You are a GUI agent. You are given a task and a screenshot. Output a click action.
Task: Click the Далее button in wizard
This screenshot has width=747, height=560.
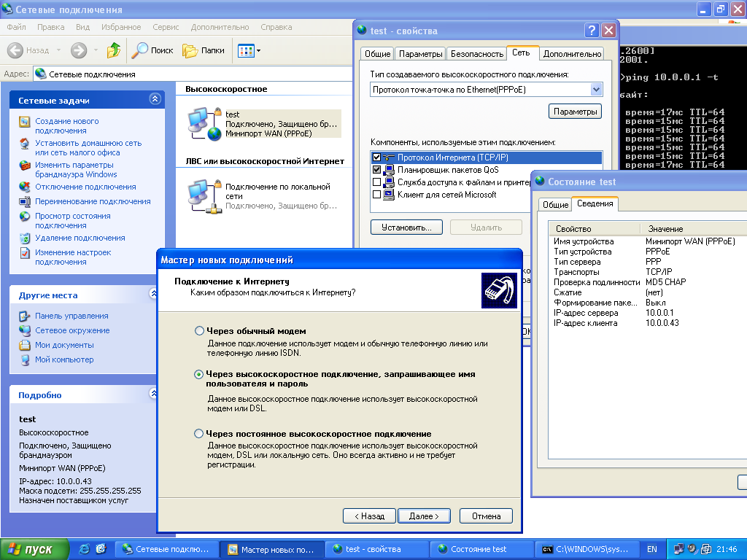[424, 516]
